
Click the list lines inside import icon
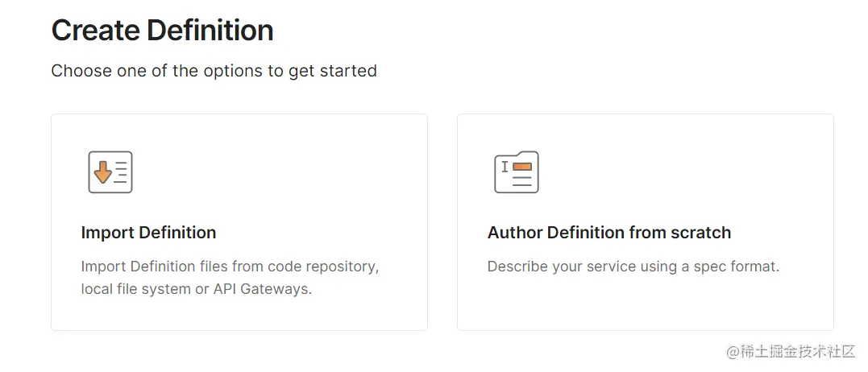point(121,172)
